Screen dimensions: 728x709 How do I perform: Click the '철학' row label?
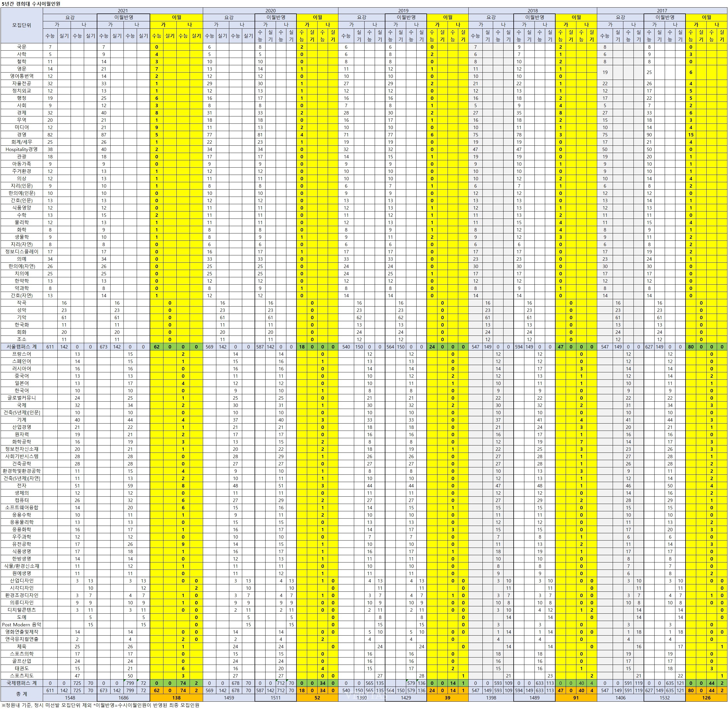click(22, 61)
